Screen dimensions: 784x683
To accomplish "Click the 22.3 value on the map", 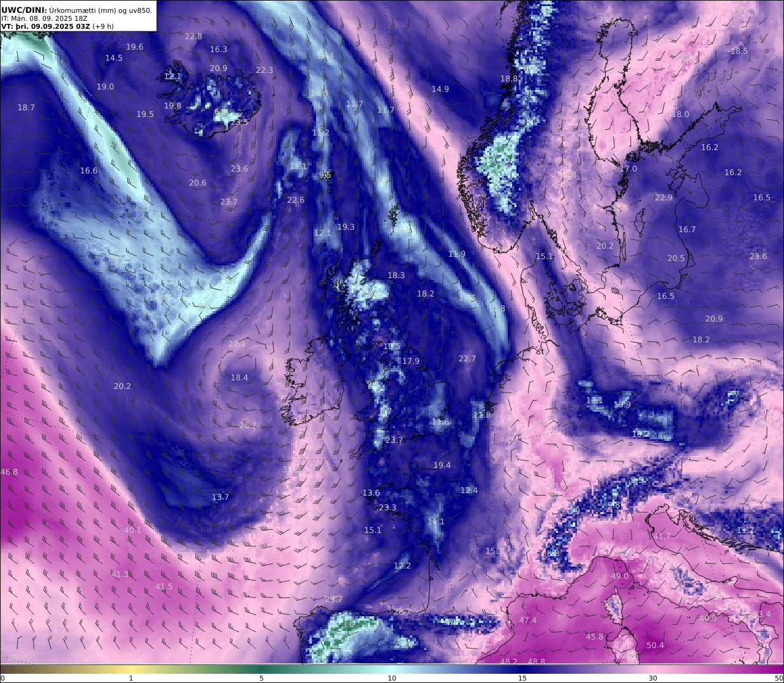I will pyautogui.click(x=265, y=70).
